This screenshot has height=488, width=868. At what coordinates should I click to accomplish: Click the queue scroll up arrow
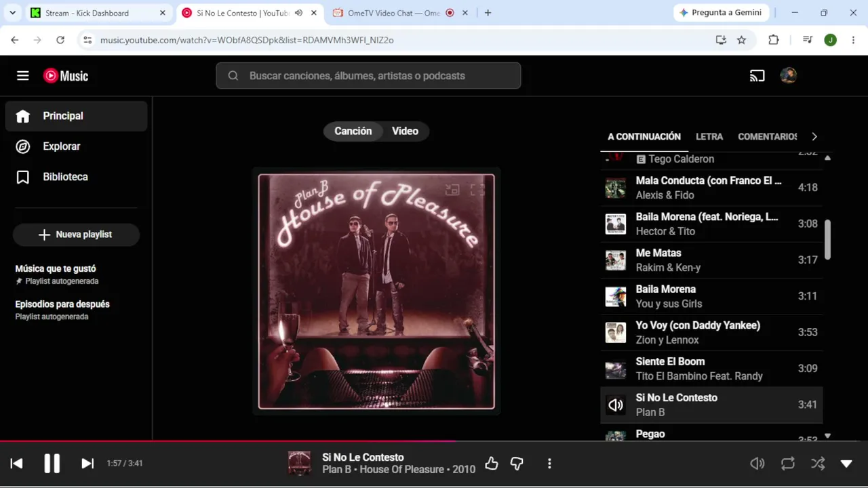click(x=827, y=158)
